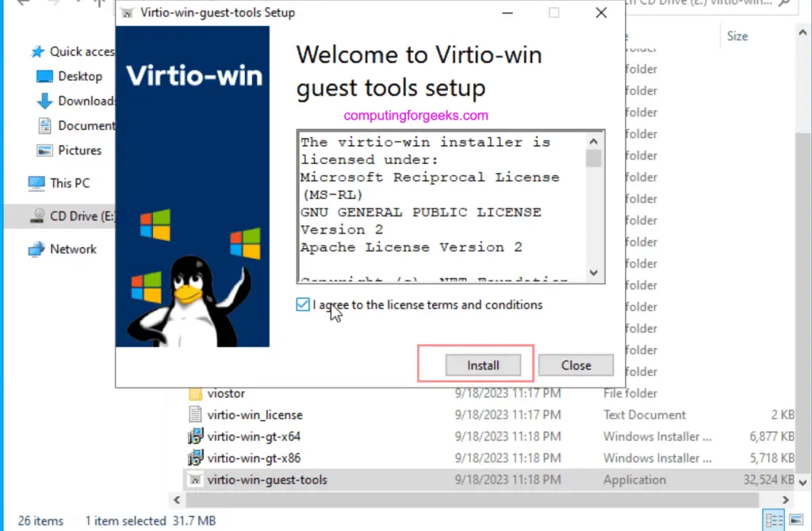Click 32,524 KB size cell
812x531 pixels.
(x=768, y=480)
